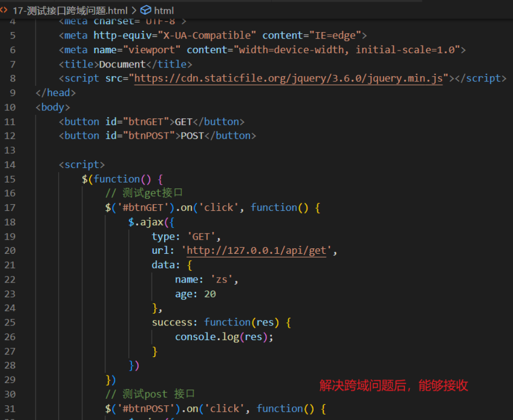The image size is (513, 420).
Task: Click the comment 测试get接口
Action: click(x=143, y=193)
